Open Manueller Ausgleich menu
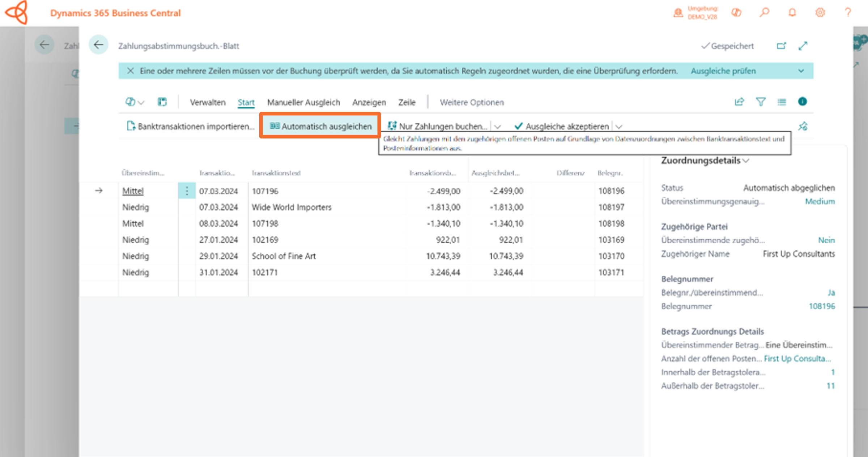 coord(303,102)
